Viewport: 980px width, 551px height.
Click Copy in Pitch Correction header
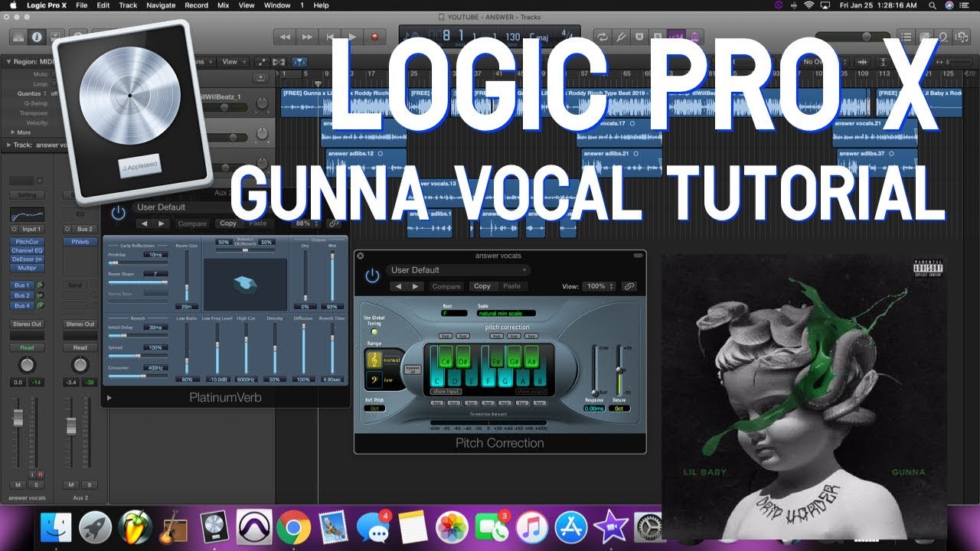pyautogui.click(x=482, y=286)
